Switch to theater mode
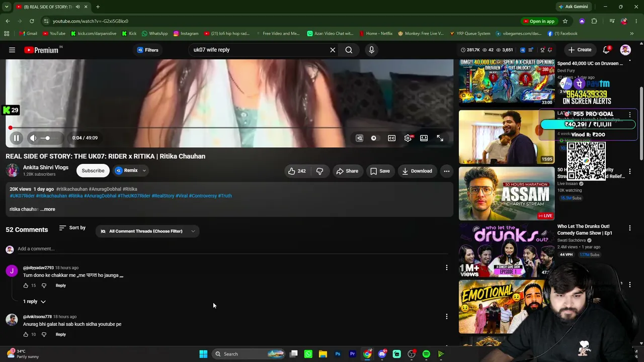 (x=424, y=138)
